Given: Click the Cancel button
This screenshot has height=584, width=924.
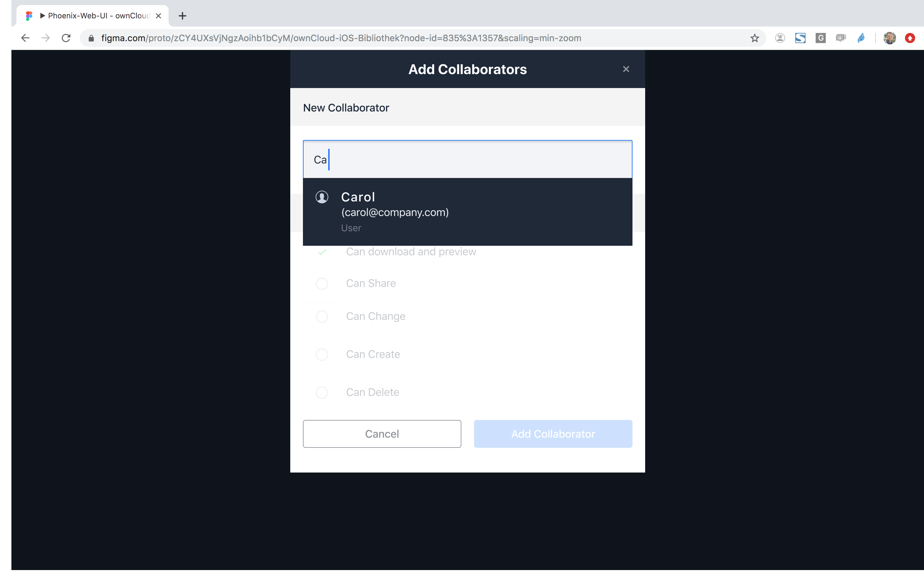Looking at the screenshot, I should tap(382, 434).
